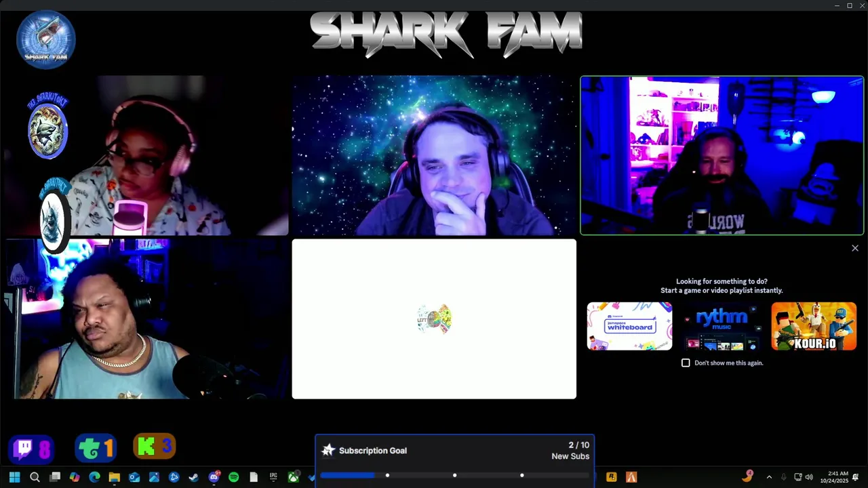Click the '2 / 10 New Subs' counter
This screenshot has width=868, height=488.
570,451
